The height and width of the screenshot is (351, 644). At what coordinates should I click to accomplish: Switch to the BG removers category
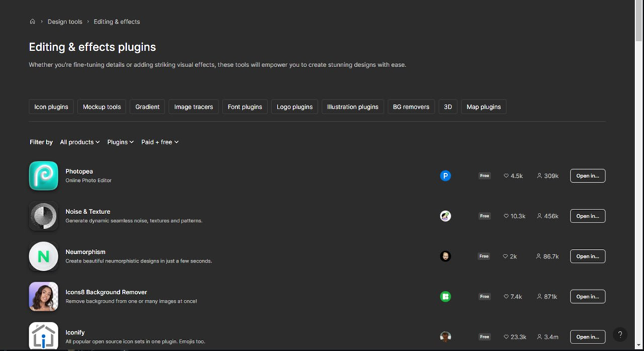(x=411, y=107)
